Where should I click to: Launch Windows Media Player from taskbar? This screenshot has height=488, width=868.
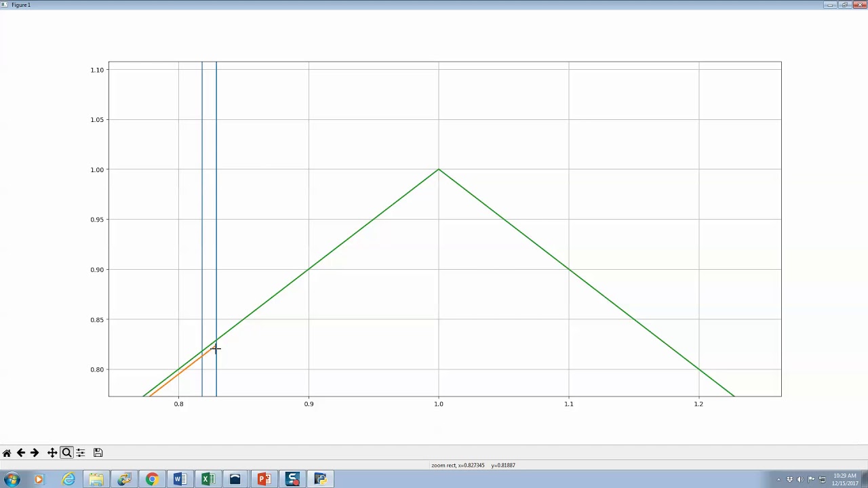point(39,480)
